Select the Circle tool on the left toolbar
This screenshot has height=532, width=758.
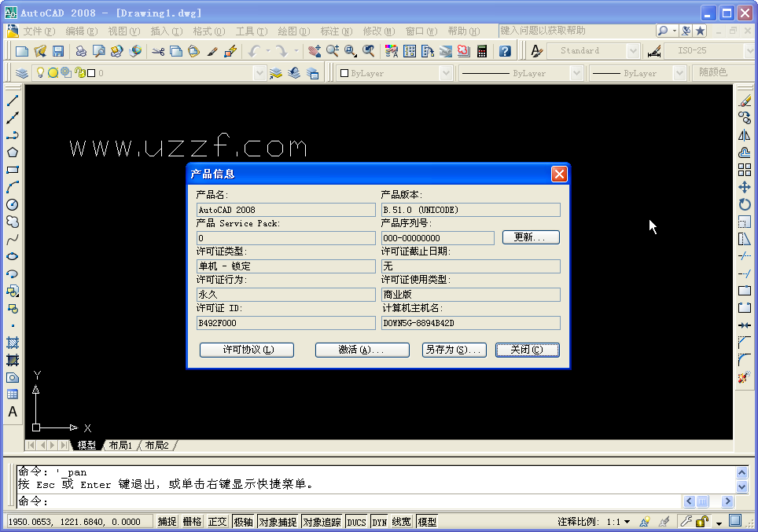pos(13,205)
